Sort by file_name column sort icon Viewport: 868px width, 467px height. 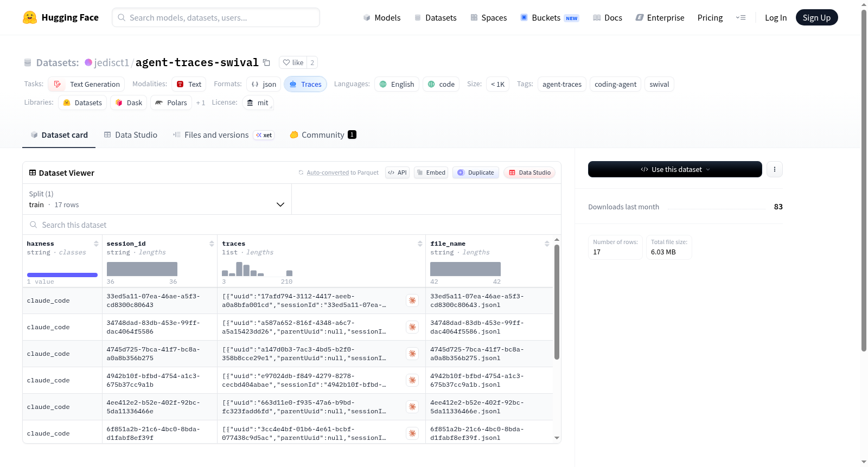click(547, 244)
